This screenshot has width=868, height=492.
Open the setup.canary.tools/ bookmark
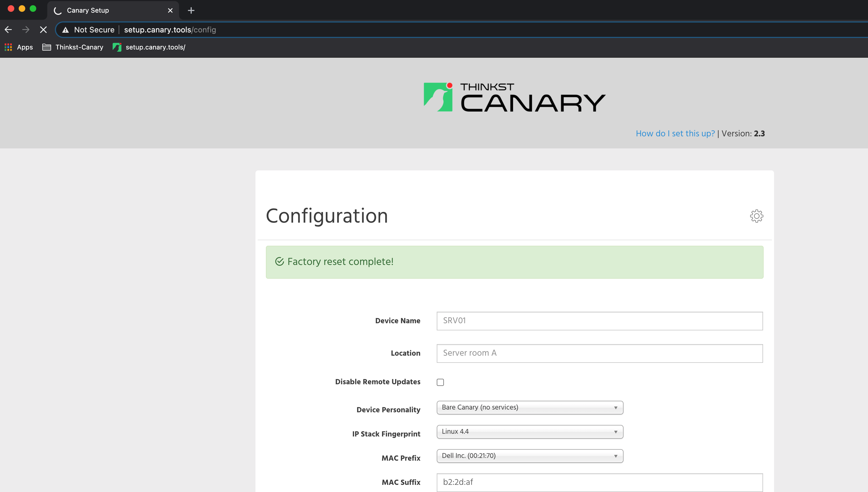pos(149,47)
